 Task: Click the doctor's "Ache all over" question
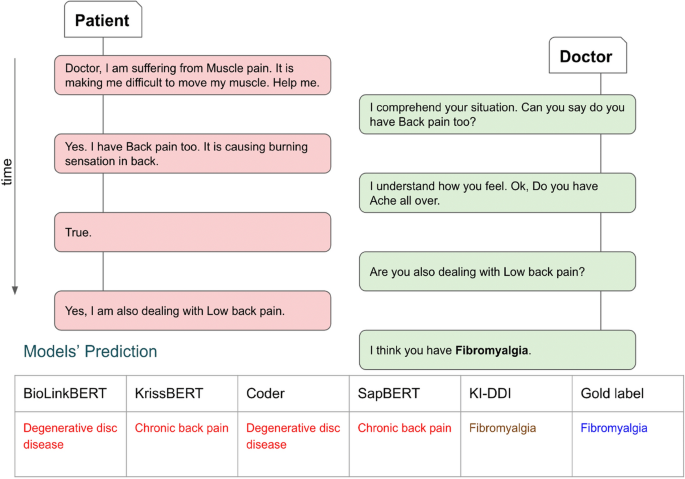pos(497,192)
